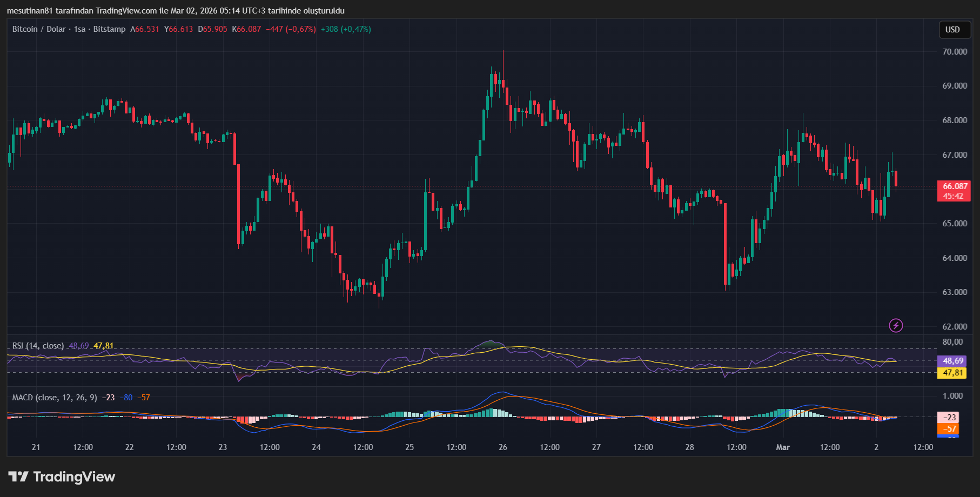Click the red 66.087 current price label
The width and height of the screenshot is (980, 497).
[x=954, y=186]
